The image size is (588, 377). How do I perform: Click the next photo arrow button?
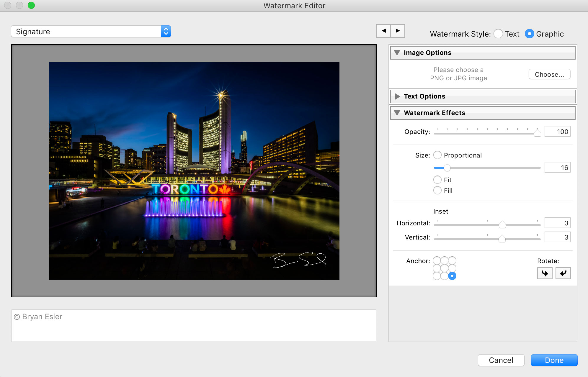click(398, 31)
